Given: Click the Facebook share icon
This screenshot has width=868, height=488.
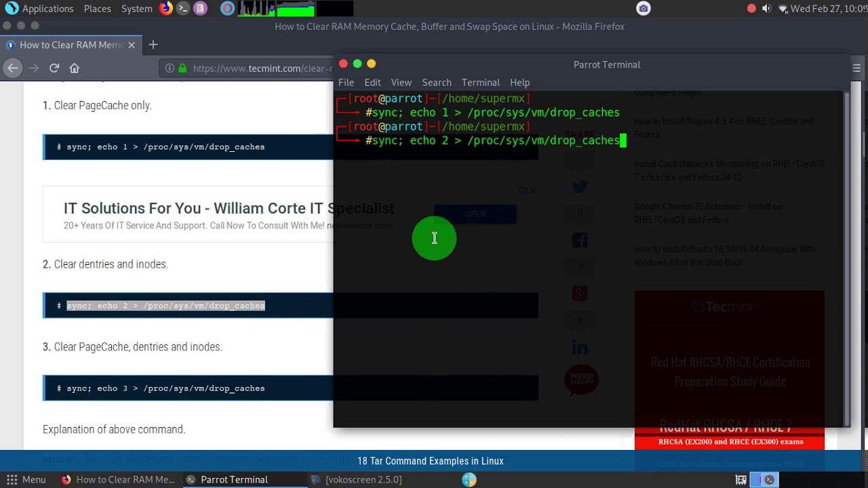Looking at the screenshot, I should (x=580, y=240).
